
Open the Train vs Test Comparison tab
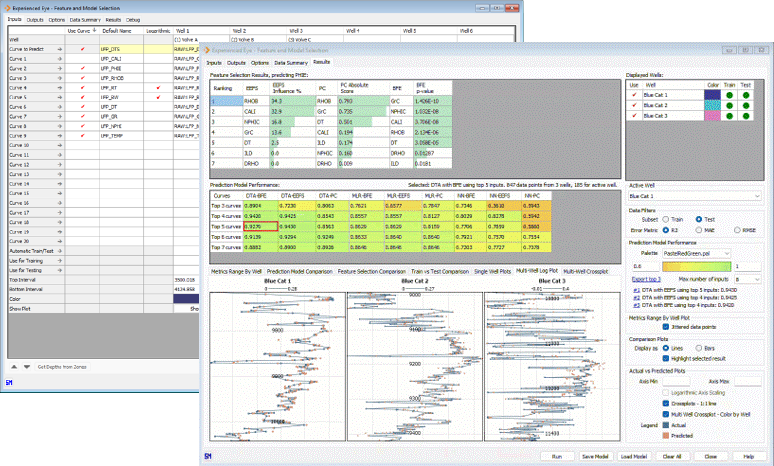click(x=440, y=271)
